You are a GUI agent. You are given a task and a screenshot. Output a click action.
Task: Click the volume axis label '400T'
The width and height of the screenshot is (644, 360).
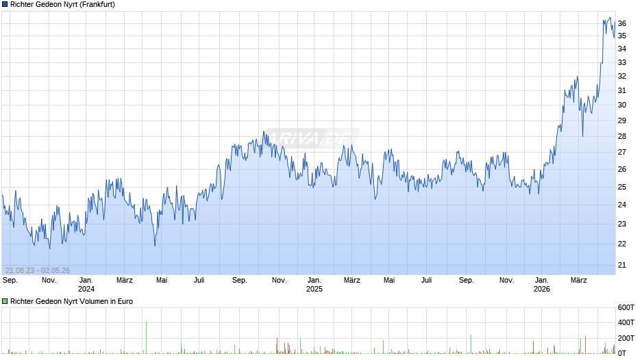[626, 322]
